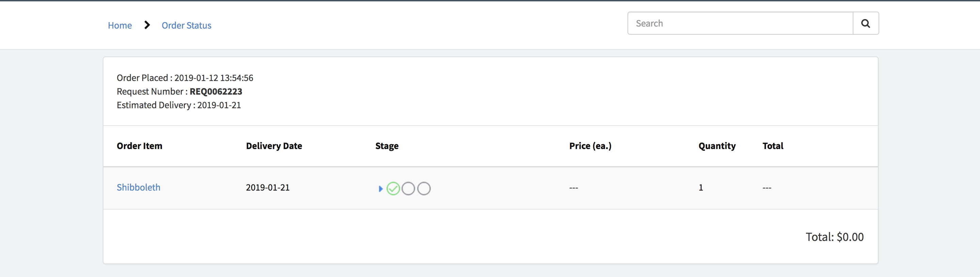Expand the Shibboleth stage details triangle

pyautogui.click(x=380, y=189)
